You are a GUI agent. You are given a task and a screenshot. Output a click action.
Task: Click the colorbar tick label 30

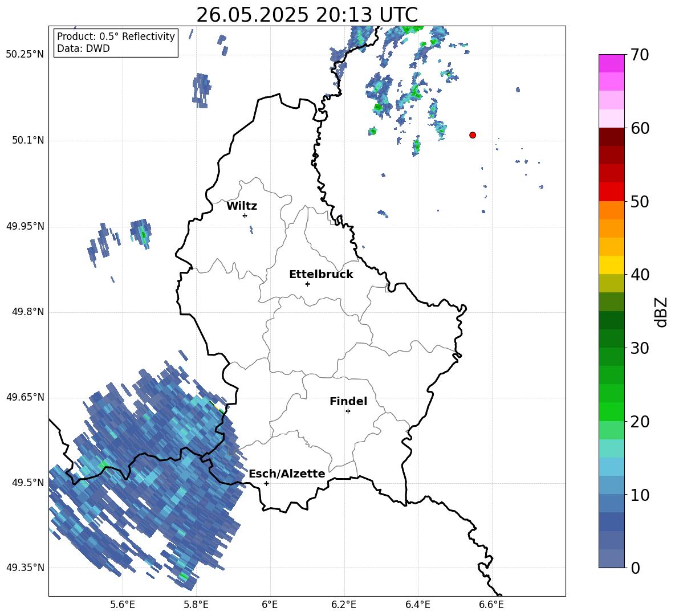click(640, 348)
